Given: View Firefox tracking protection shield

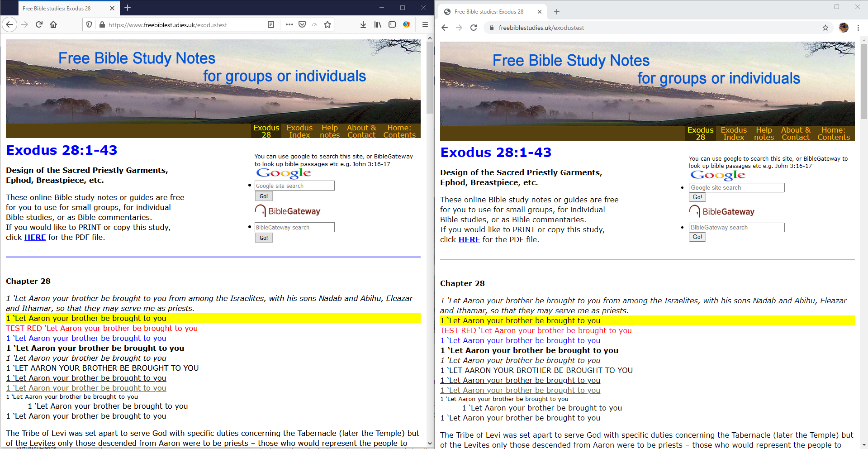Looking at the screenshot, I should coord(89,24).
